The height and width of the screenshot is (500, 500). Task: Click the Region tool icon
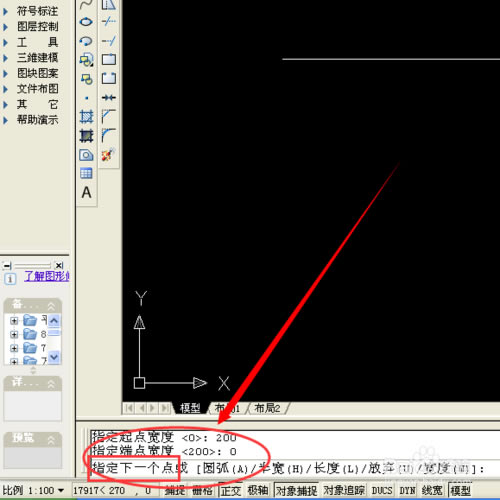(x=86, y=155)
